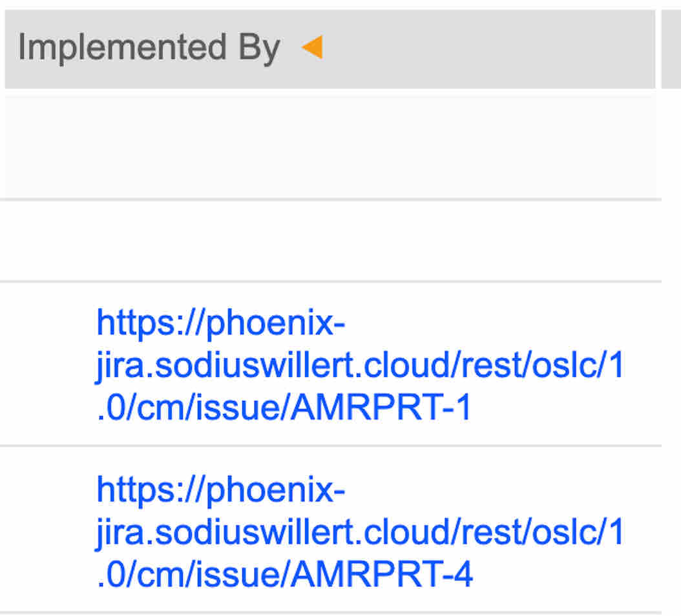The width and height of the screenshot is (681, 616).
Task: Click the first line of AMRPRT-4 URL
Action: point(220,490)
